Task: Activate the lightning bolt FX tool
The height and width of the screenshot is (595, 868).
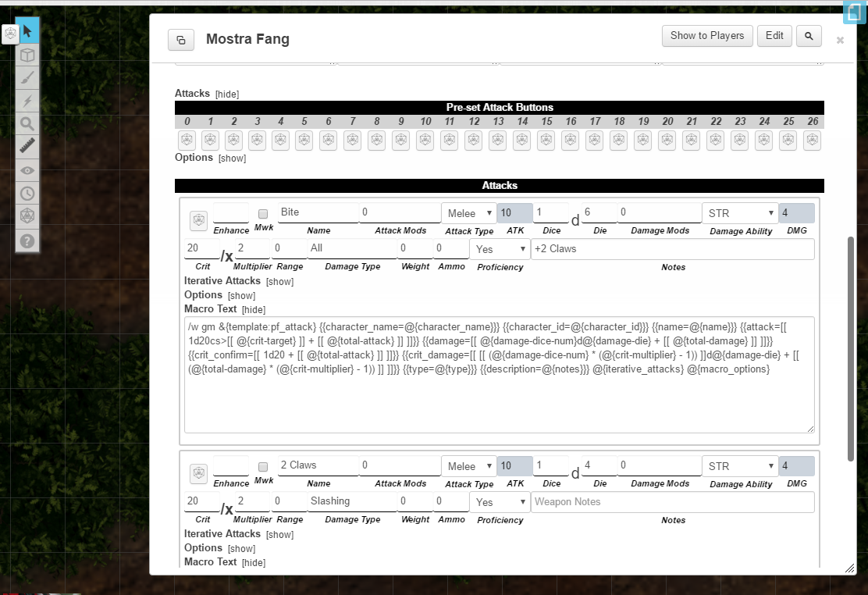Action: 27,101
